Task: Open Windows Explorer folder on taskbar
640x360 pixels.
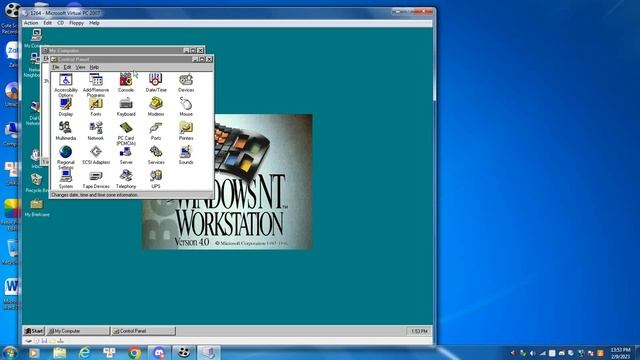Action: tap(60, 352)
